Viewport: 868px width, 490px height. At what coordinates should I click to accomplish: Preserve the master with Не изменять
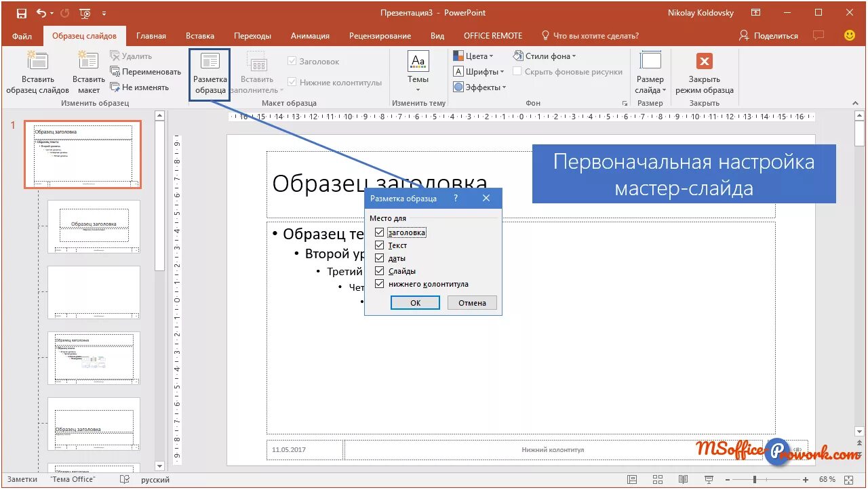(140, 87)
